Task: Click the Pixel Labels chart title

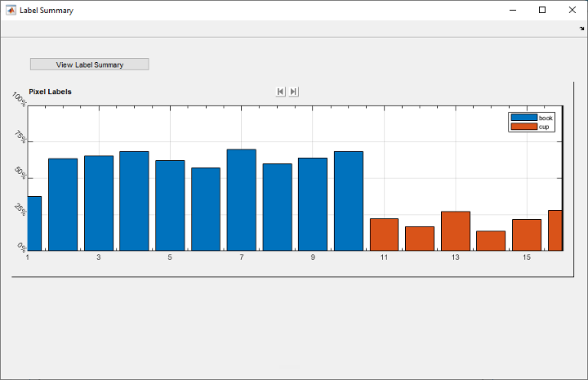Action: [x=50, y=92]
